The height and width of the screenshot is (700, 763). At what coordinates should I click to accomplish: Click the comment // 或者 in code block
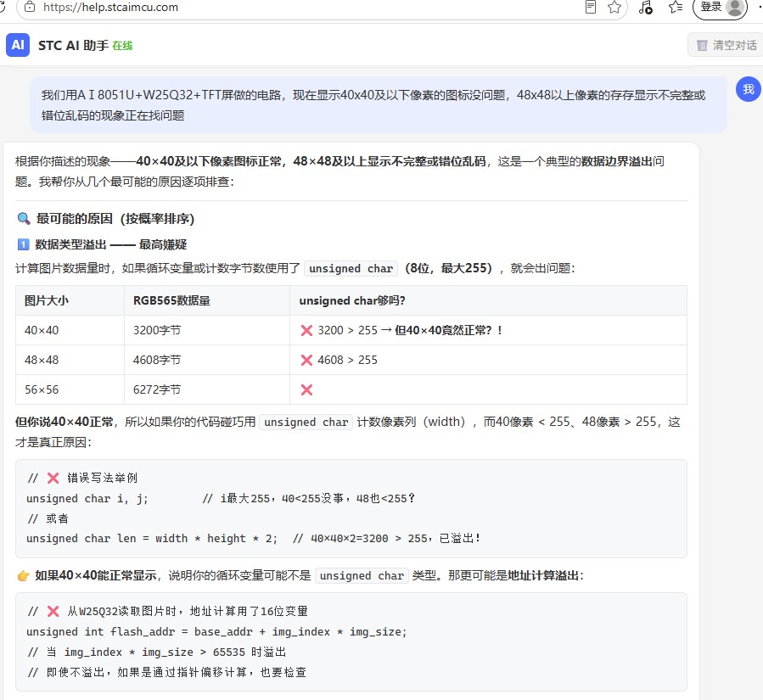click(48, 518)
